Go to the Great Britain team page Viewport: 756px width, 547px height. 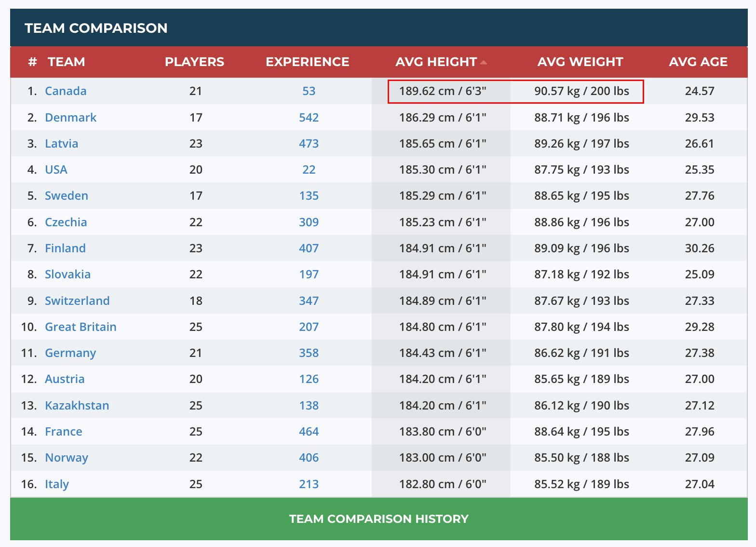[x=81, y=327]
